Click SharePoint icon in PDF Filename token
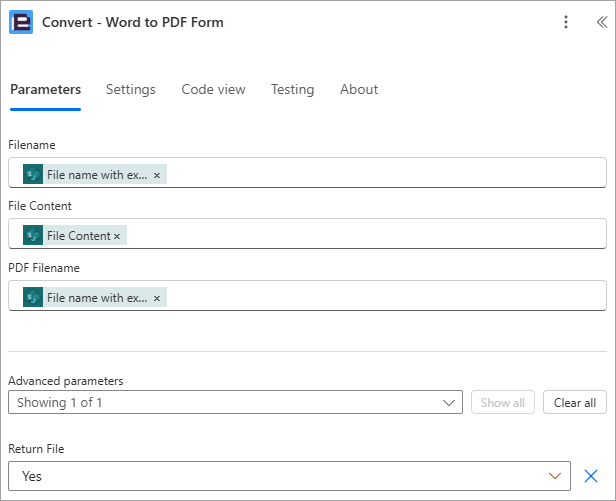 tap(33, 297)
